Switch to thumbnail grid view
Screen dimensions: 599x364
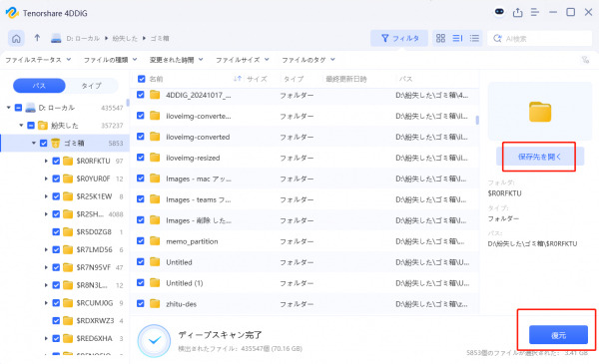440,38
